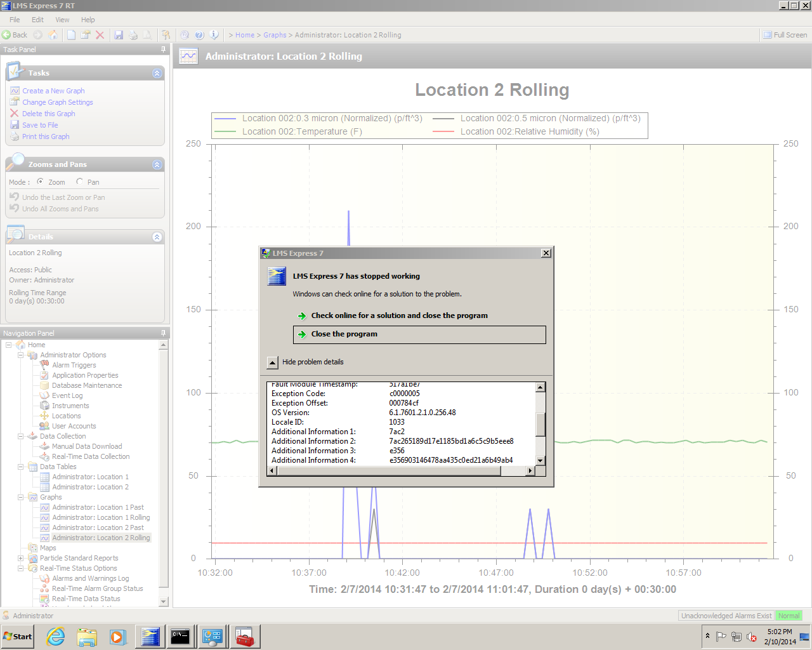Collapse the Data Tables tree node
Image resolution: width=812 pixels, height=650 pixels.
point(21,467)
